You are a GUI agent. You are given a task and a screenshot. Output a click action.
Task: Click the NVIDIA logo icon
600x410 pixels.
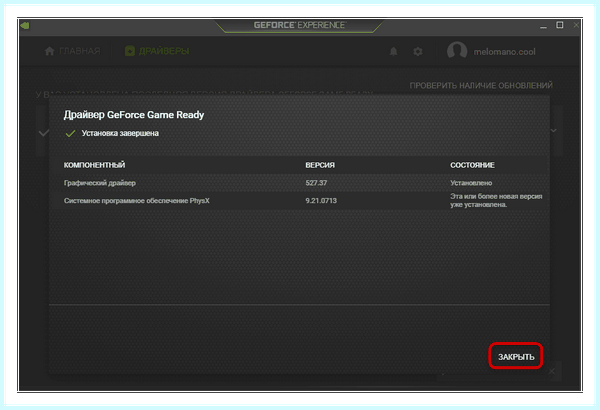coord(25,26)
